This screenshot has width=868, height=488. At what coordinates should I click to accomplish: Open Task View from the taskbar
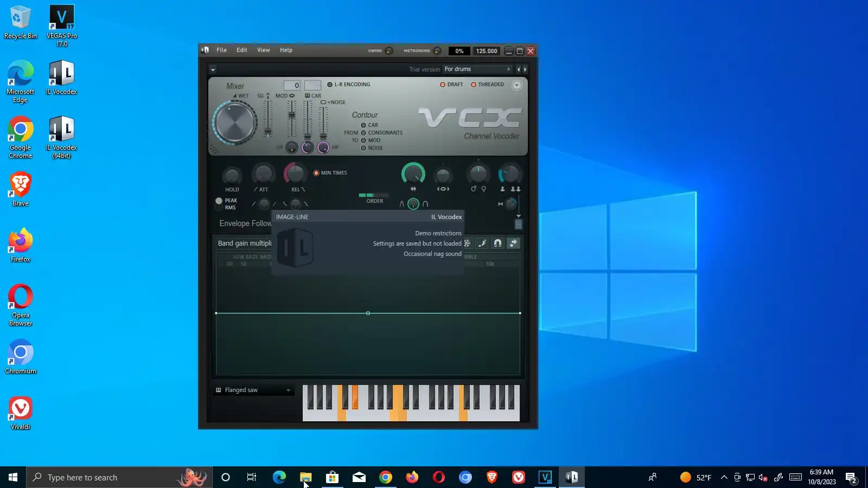point(252,477)
